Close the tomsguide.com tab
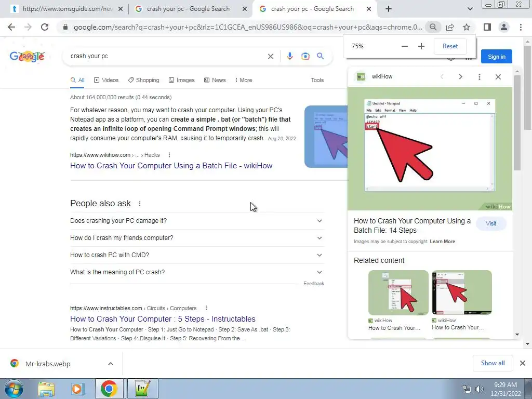Viewport: 532px width, 399px height. coord(121,9)
